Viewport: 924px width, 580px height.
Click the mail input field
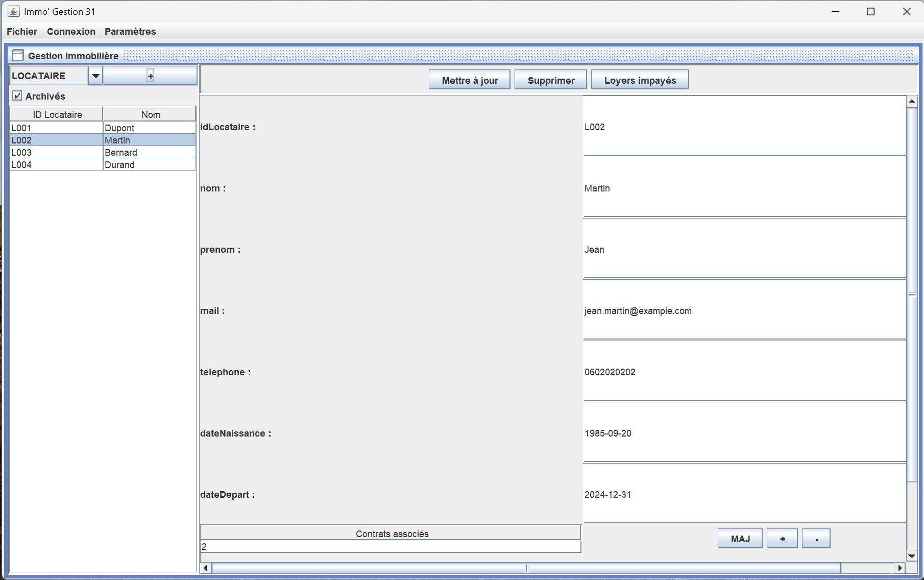(x=744, y=311)
